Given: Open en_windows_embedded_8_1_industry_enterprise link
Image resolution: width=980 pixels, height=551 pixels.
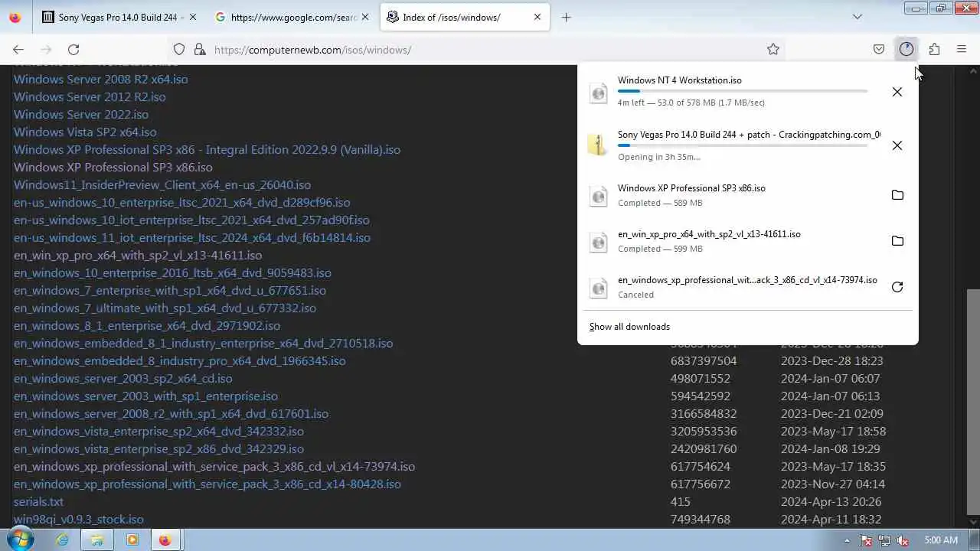Looking at the screenshot, I should pyautogui.click(x=203, y=343).
